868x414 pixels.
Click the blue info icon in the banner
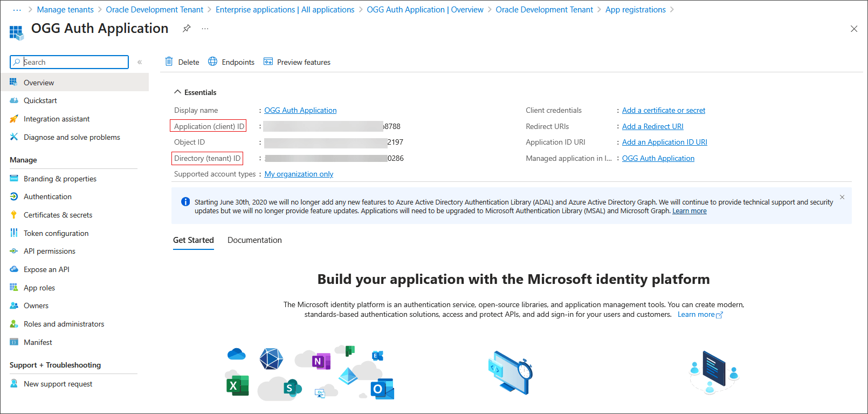(x=185, y=202)
